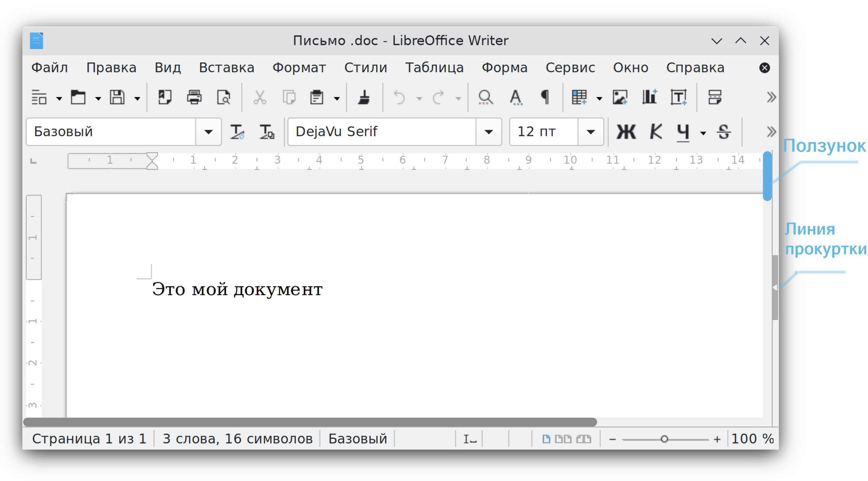This screenshot has width=868, height=481.
Task: Click the Export as PDF icon
Action: pos(165,98)
